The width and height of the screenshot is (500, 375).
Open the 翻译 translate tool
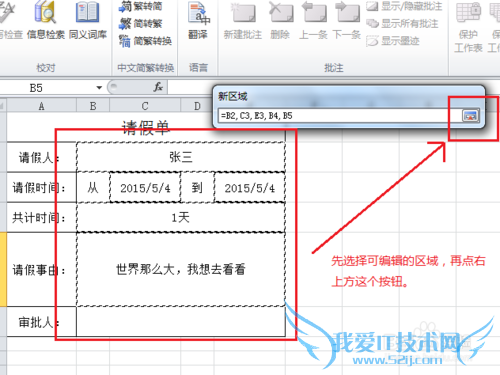click(198, 21)
